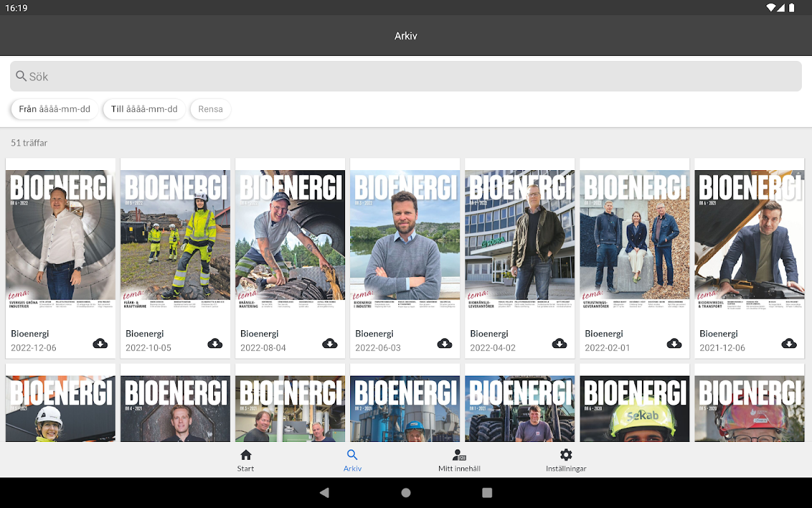
Task: Open the 2022-06-03 issue cover thumbnail
Action: [405, 241]
